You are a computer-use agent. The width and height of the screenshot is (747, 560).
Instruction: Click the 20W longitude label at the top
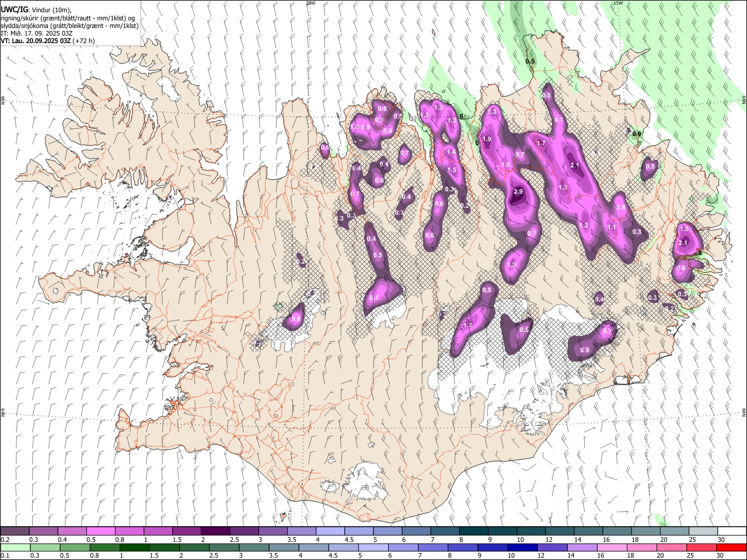[310, 3]
